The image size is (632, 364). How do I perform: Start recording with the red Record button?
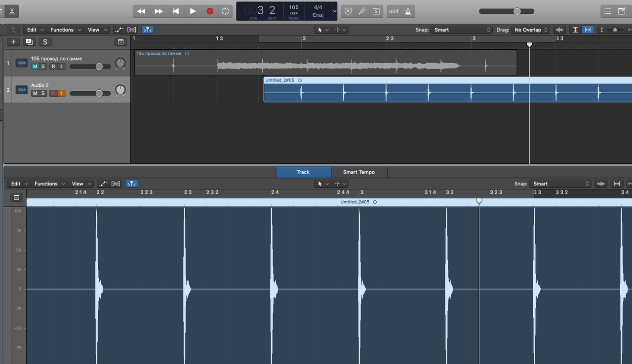click(x=210, y=11)
